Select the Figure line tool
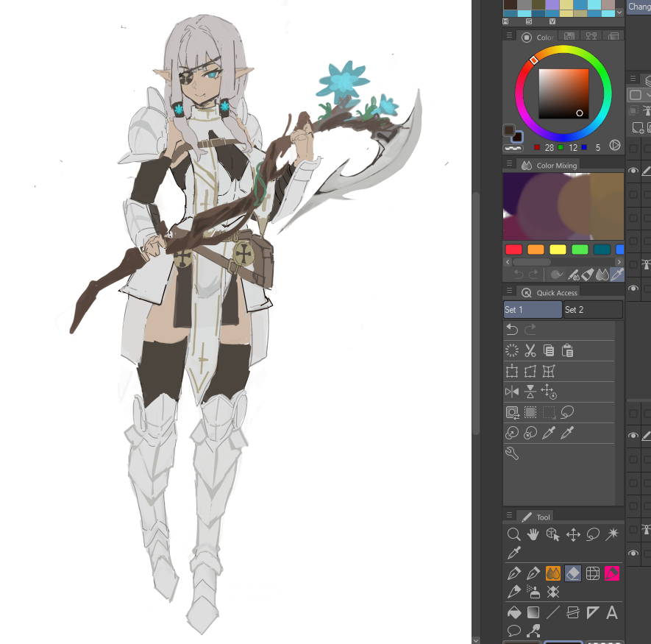Viewport: 651px width, 644px height. coord(553,612)
